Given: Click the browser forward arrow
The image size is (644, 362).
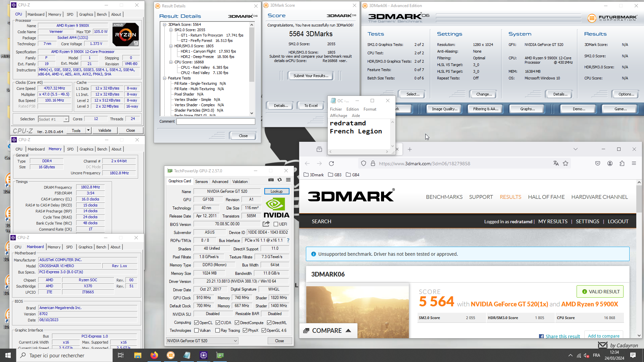Looking at the screenshot, I should click(319, 164).
